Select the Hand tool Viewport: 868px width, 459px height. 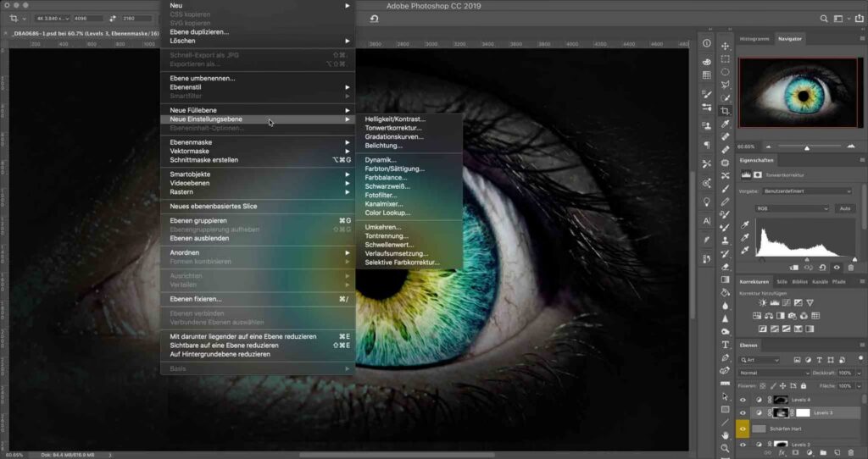pos(726,434)
